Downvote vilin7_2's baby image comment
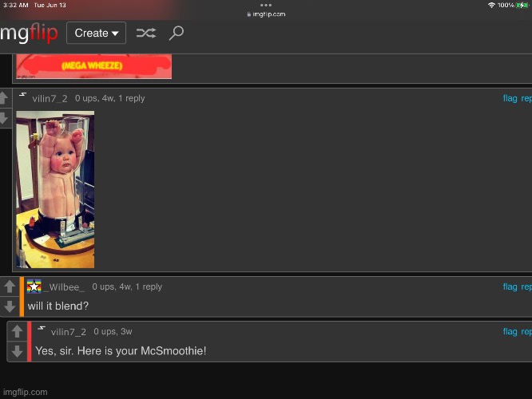 coord(4,118)
